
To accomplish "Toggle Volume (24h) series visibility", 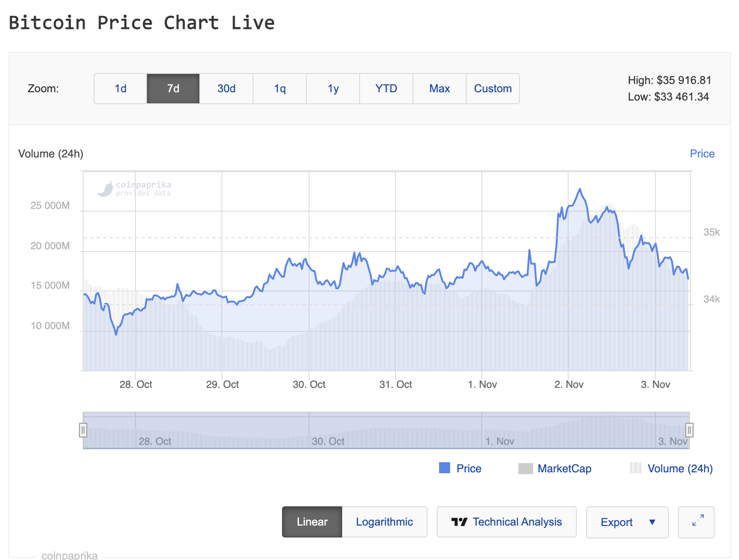I will 680,468.
